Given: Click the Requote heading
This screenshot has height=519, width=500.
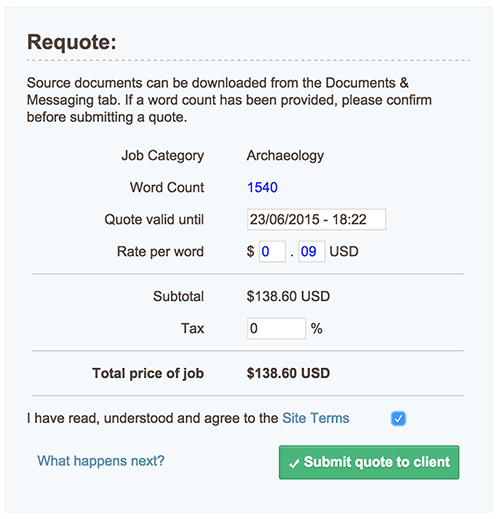Looking at the screenshot, I should coord(72,42).
